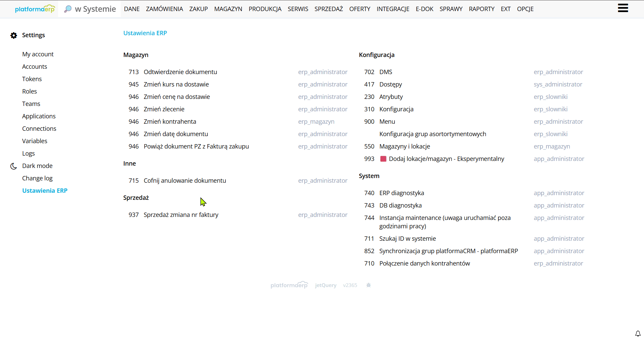Open the MAGAZYN menu

228,9
